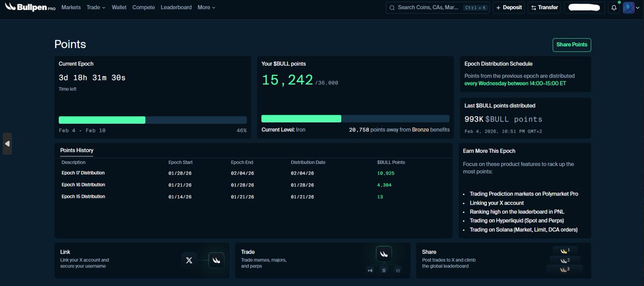
Task: Open the notifications bell
Action: [x=614, y=8]
